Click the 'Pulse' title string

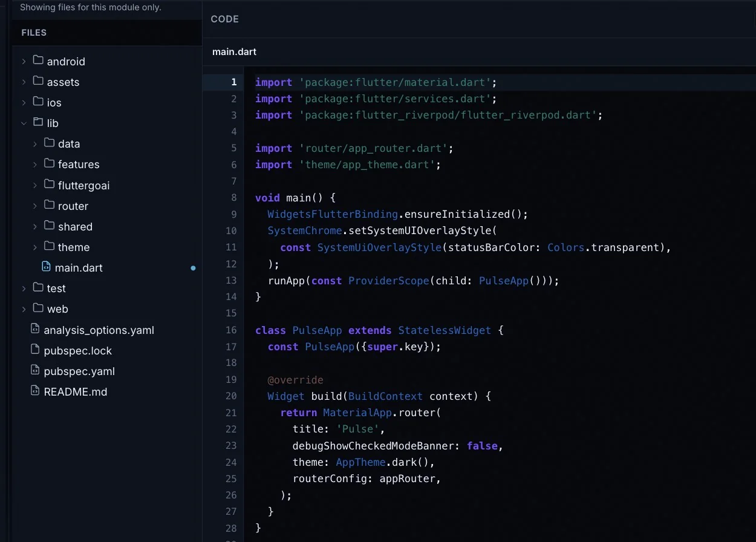point(358,429)
